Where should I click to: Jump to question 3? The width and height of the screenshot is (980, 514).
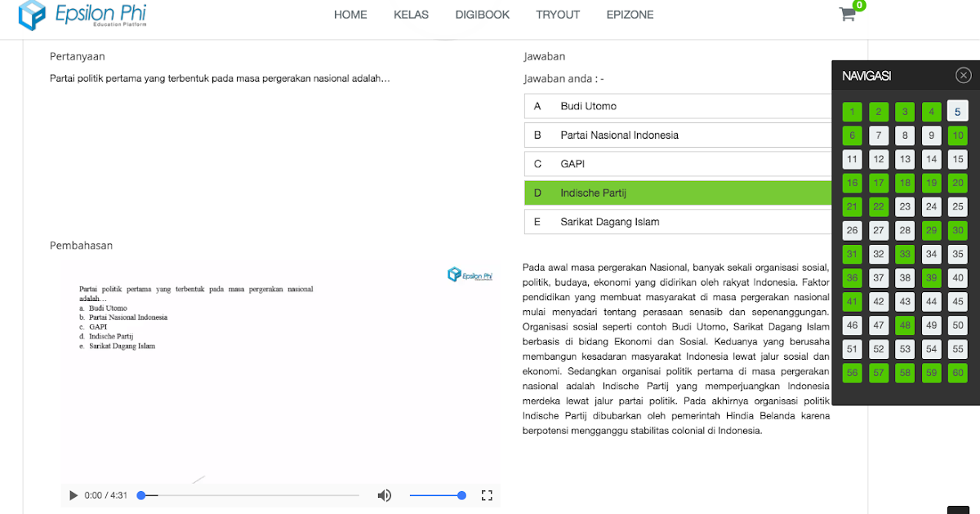905,112
